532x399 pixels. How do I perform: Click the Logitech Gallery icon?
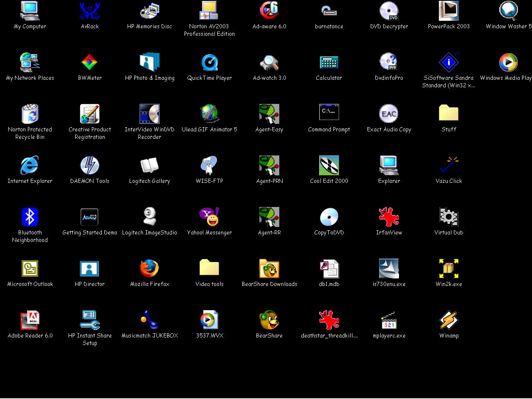[x=150, y=165]
